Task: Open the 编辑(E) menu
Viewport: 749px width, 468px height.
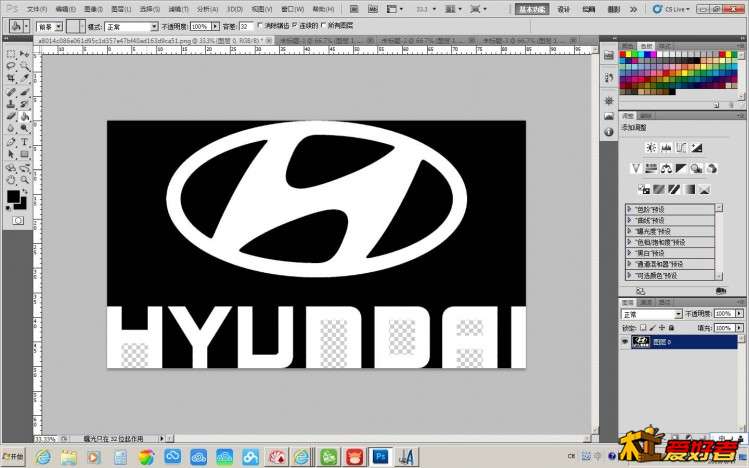Action: [x=65, y=9]
